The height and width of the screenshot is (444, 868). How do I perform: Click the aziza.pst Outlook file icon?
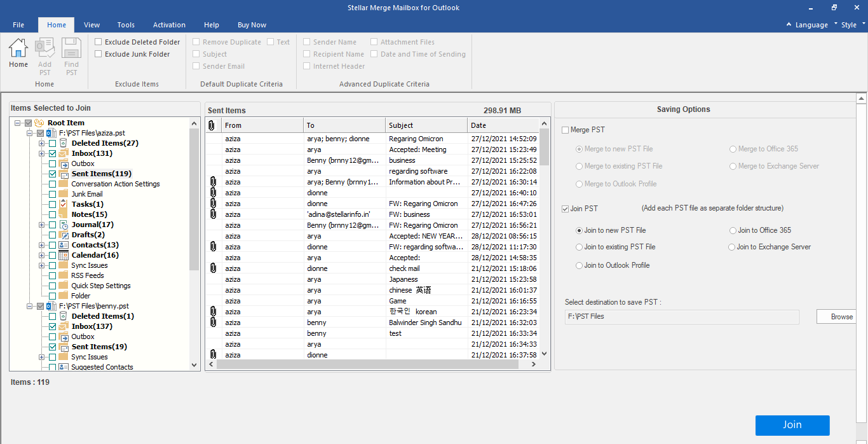[51, 133]
